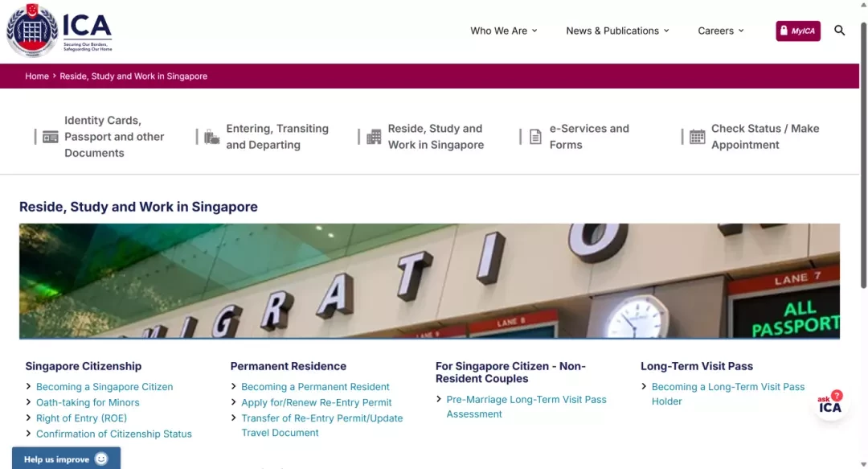Open Entering, Transiting and Departing section

[x=276, y=137]
